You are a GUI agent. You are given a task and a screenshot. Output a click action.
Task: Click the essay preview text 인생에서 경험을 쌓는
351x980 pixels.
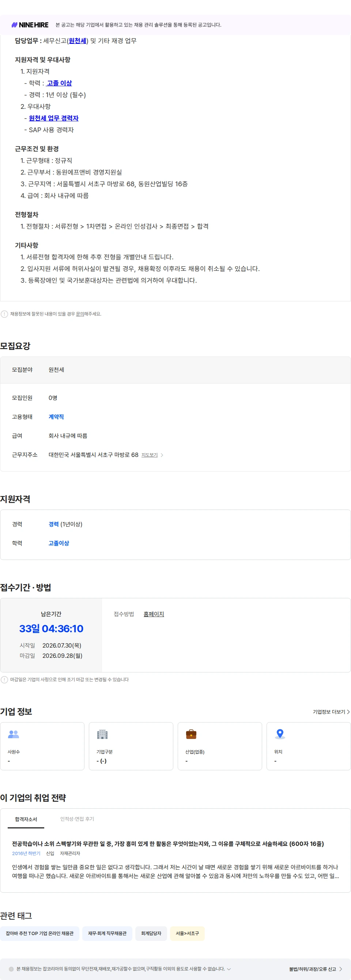(x=175, y=872)
